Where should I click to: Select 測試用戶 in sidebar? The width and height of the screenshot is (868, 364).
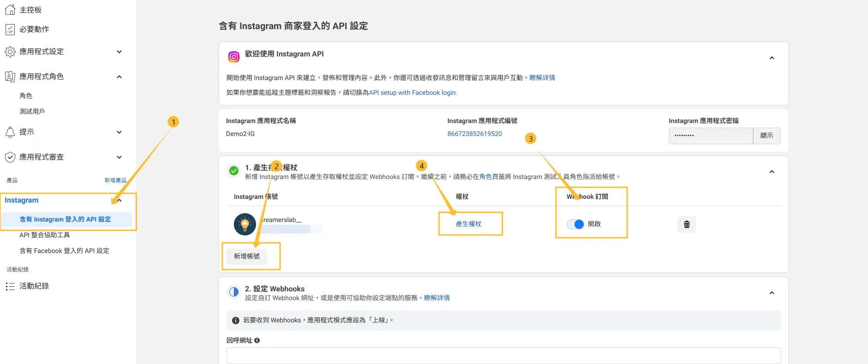(32, 111)
